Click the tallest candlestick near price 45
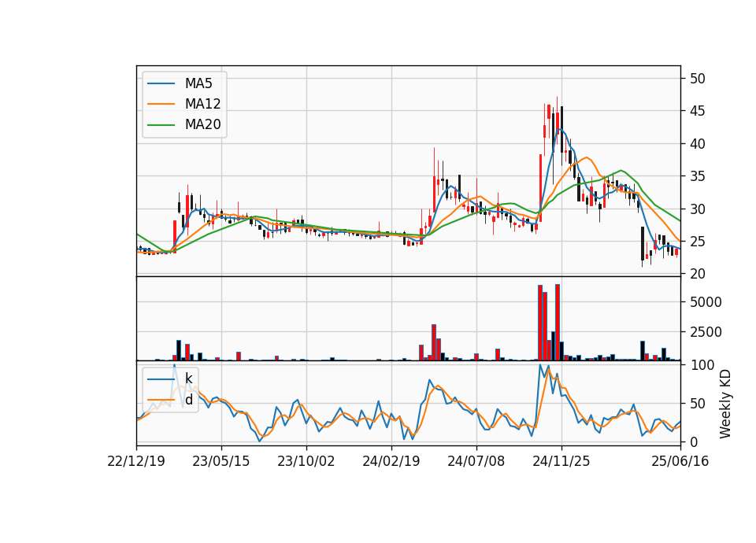Image resolution: width=756 pixels, height=543 pixels. pos(558,121)
